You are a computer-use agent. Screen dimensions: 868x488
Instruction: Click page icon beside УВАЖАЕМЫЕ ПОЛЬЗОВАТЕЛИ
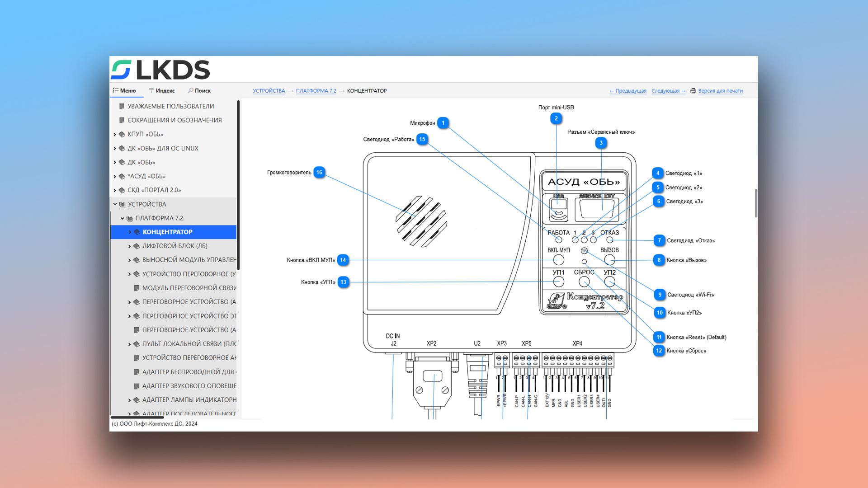click(x=122, y=106)
